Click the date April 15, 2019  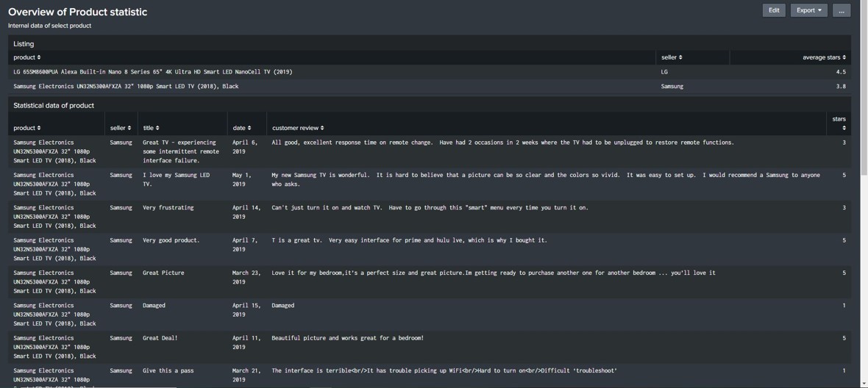(246, 309)
